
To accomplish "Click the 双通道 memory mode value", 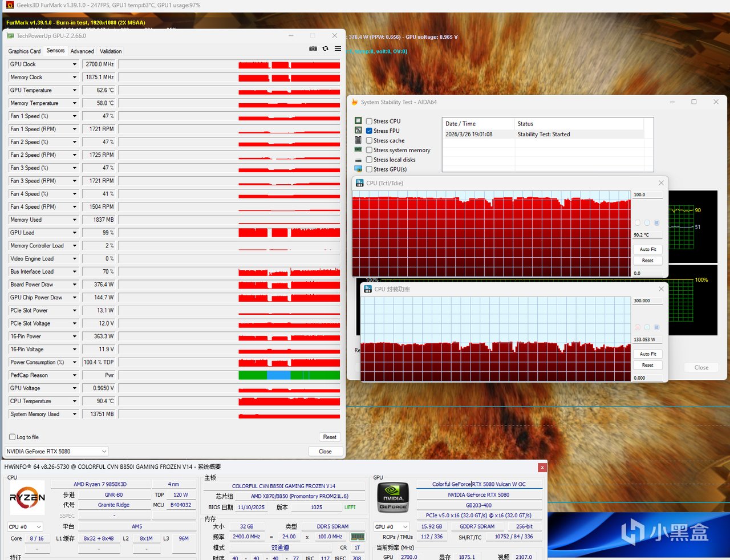I will tap(279, 547).
